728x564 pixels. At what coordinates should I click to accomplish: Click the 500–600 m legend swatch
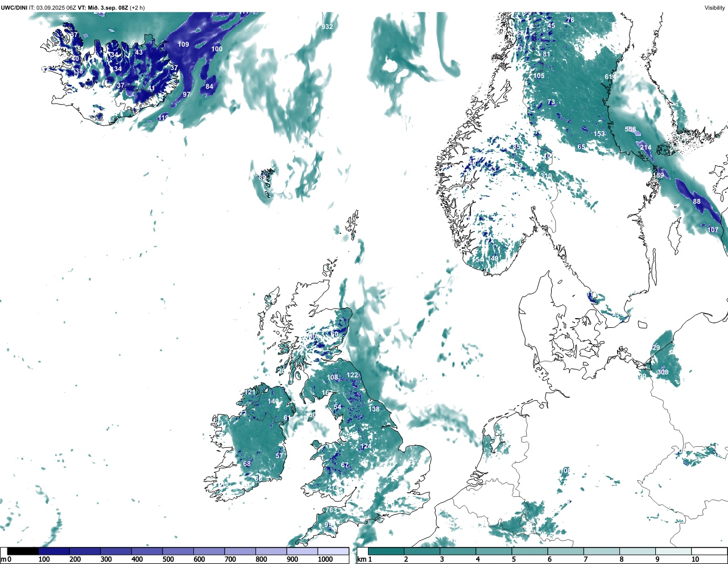pos(178,551)
